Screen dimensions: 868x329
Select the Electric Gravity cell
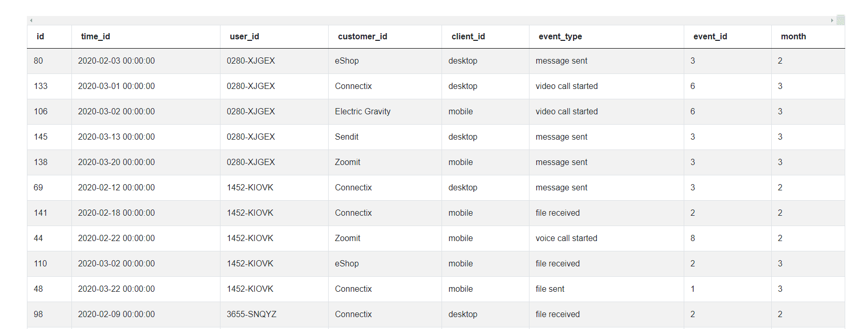[x=362, y=111]
